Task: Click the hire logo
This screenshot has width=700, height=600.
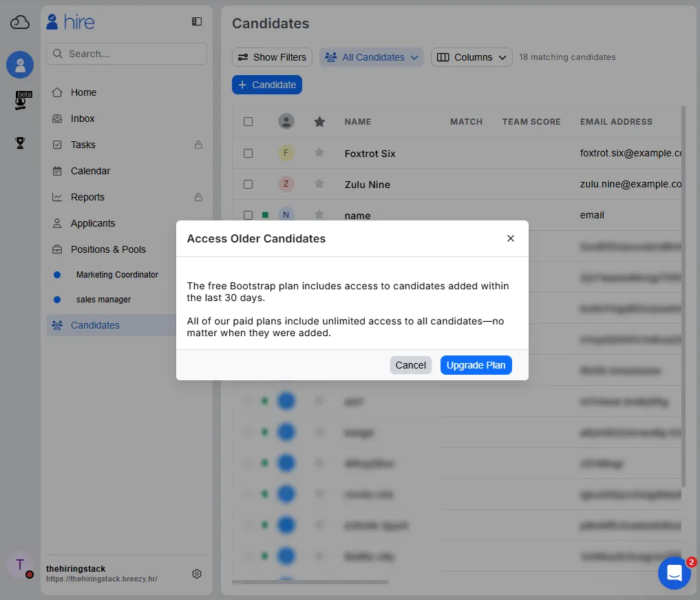Action: 70,22
